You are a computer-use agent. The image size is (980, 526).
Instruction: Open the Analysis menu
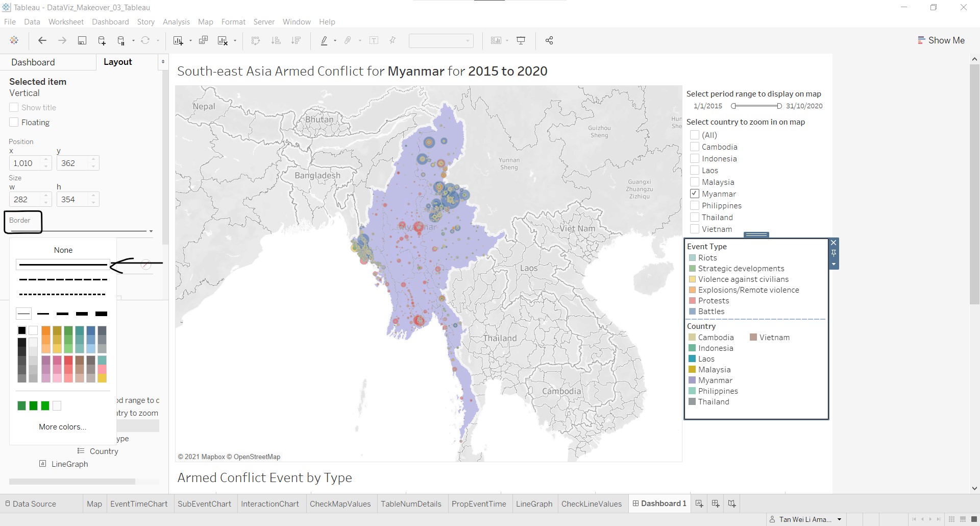(176, 22)
